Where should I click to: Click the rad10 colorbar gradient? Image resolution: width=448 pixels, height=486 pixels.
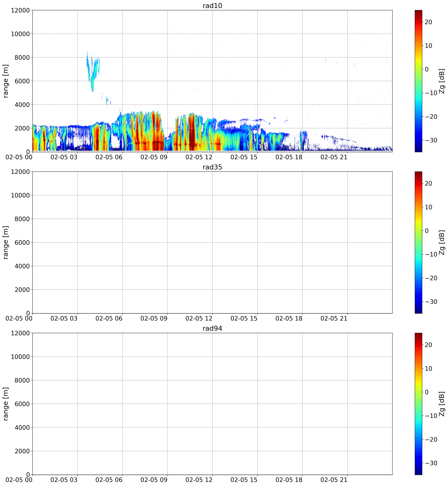pos(418,81)
